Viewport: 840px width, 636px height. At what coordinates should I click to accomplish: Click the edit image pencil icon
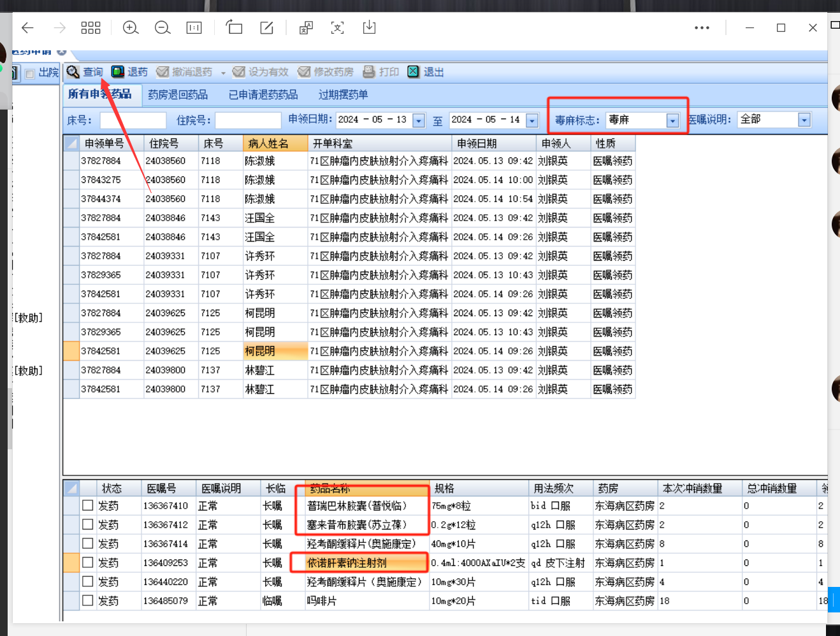tap(266, 27)
